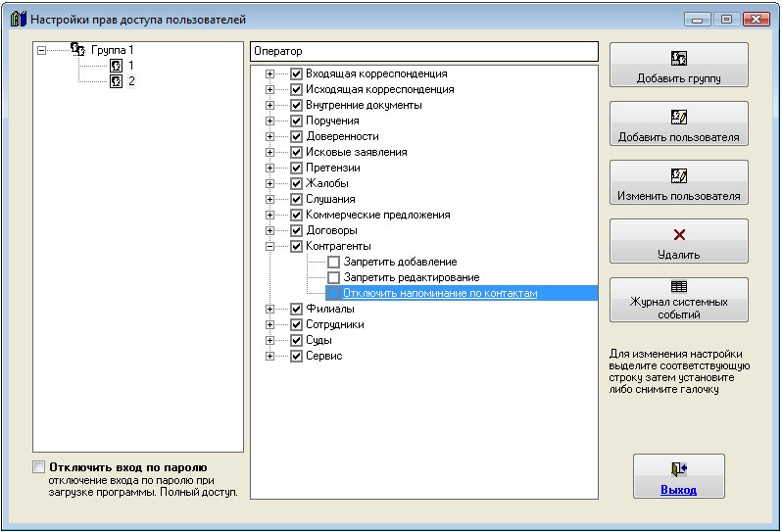
Task: Uncheck Исковые заявления checkbox
Action: (x=296, y=152)
